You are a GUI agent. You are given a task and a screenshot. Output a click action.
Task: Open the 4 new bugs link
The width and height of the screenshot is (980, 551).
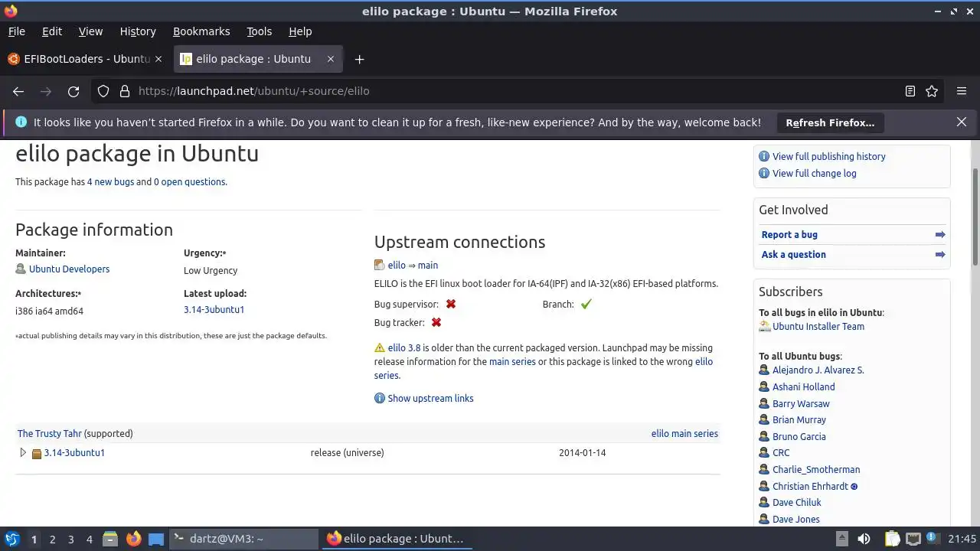[110, 182]
